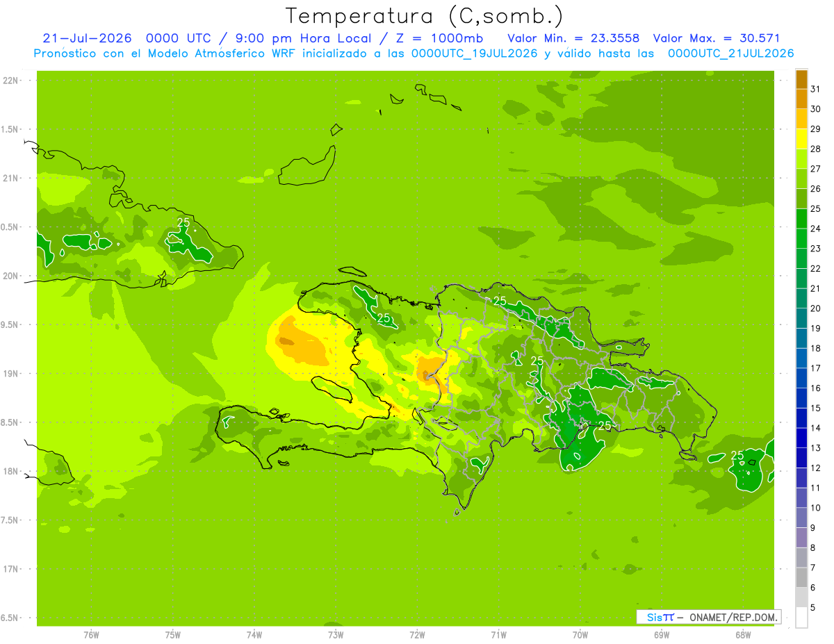
Task: Select the colorbar swatch between 29 and 30
Action: pos(801,119)
